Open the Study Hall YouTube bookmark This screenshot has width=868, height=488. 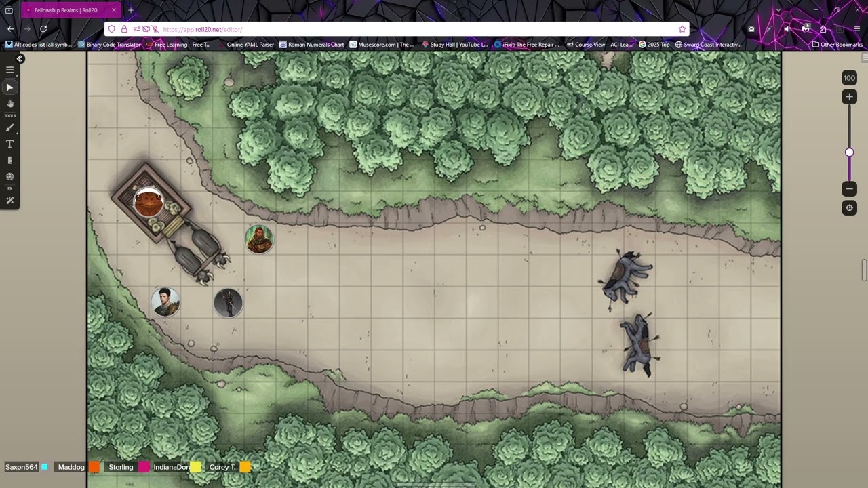[454, 45]
